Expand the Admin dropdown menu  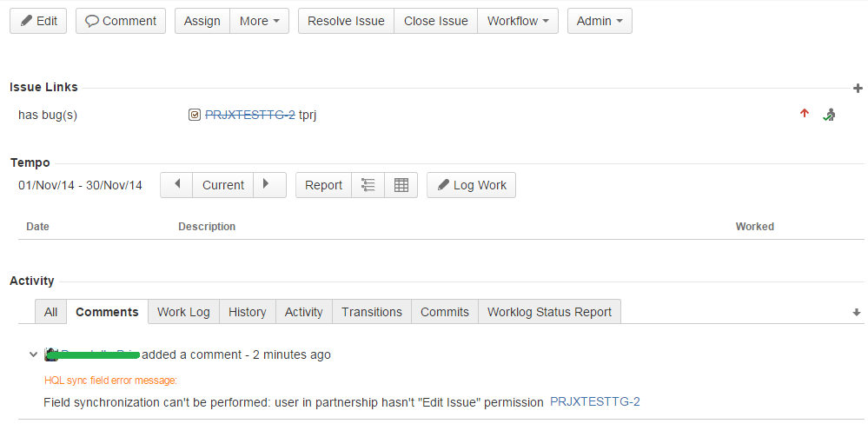[600, 21]
